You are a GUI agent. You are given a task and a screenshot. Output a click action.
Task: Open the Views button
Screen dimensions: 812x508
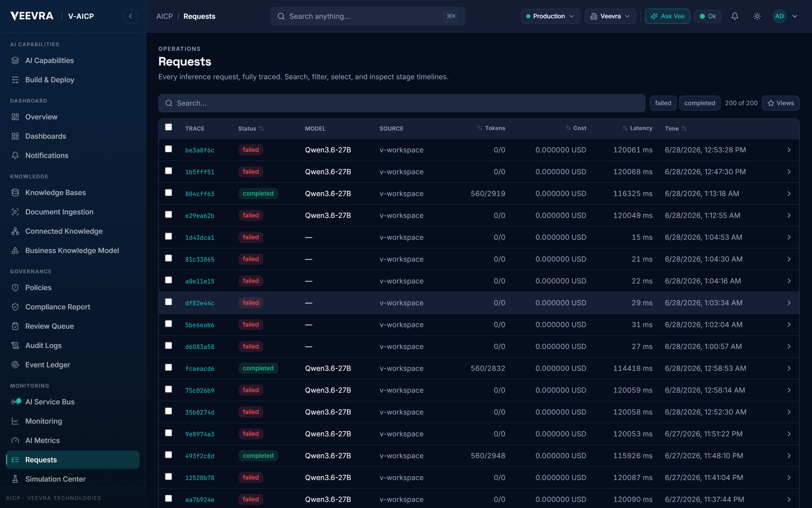[x=781, y=103]
